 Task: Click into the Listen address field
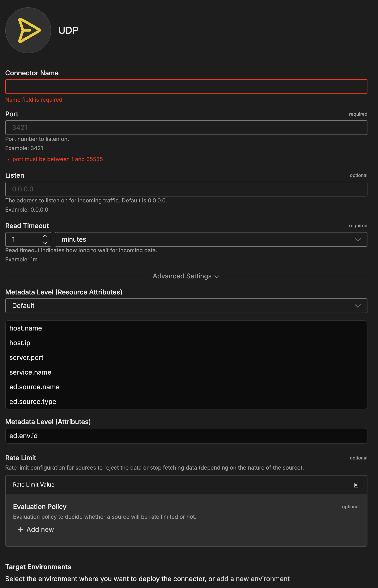(186, 189)
